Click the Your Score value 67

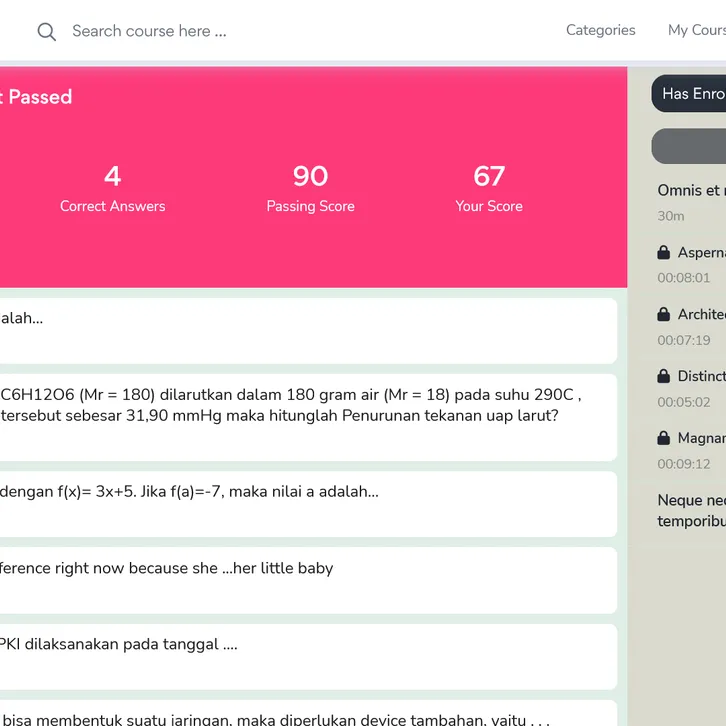489,177
